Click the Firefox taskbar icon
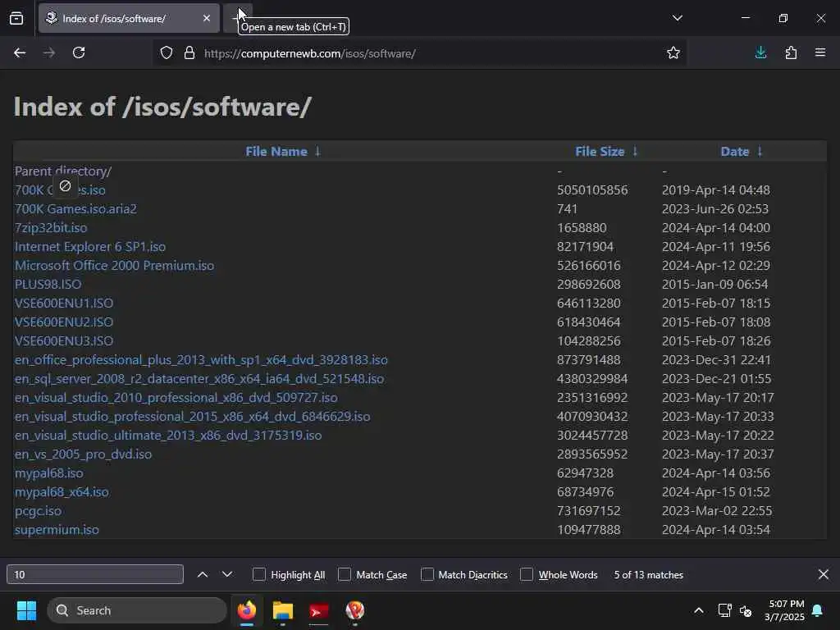This screenshot has height=630, width=840. [247, 610]
